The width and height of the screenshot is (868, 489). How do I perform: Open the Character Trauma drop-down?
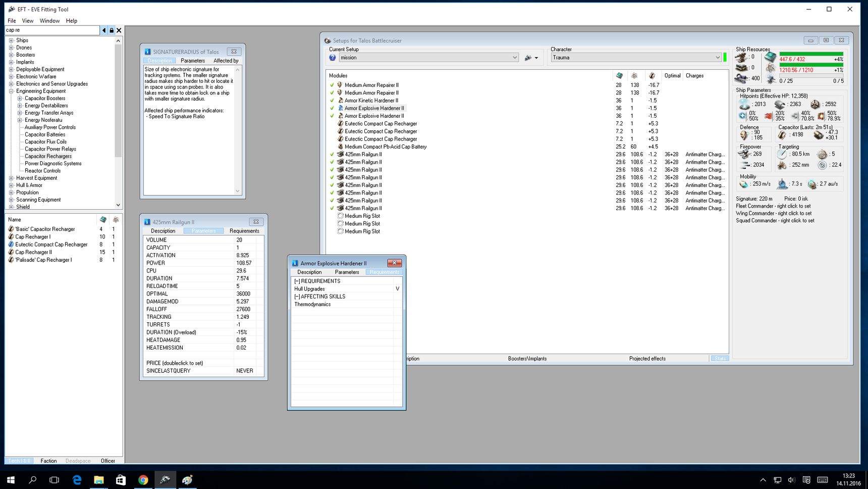[x=636, y=58]
